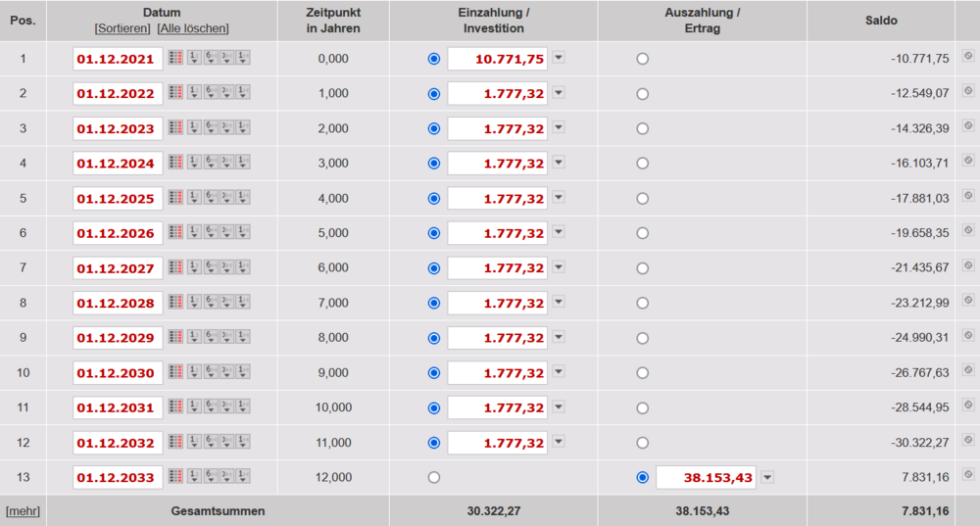Screen dimensions: 980x526
Task: Open the calendar icon for 01.12.2033
Action: pyautogui.click(x=176, y=478)
